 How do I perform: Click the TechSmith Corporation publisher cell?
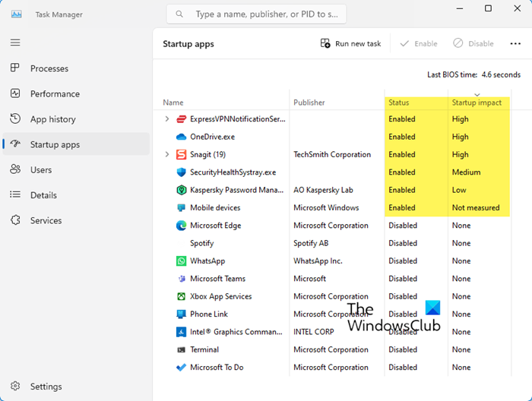click(x=332, y=155)
